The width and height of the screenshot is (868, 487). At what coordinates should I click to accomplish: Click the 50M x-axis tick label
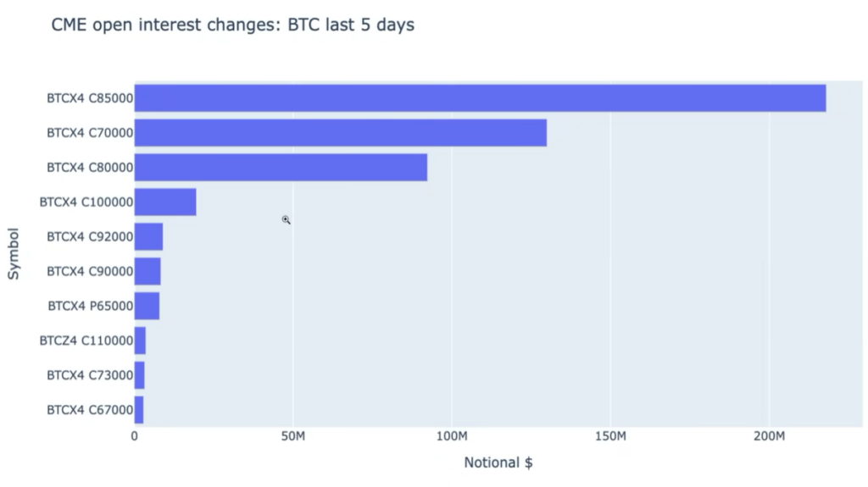pos(292,437)
